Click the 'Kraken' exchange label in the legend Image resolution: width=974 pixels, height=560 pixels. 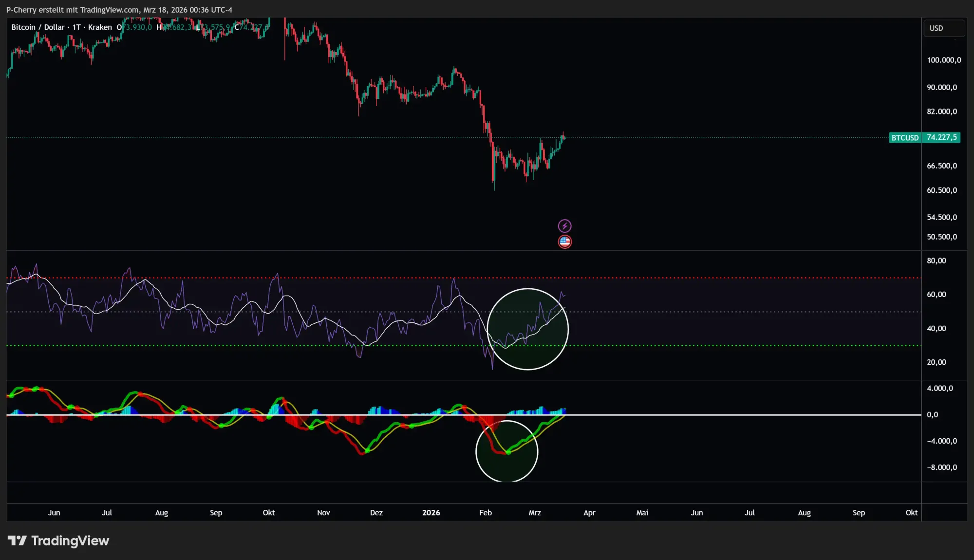coord(100,27)
